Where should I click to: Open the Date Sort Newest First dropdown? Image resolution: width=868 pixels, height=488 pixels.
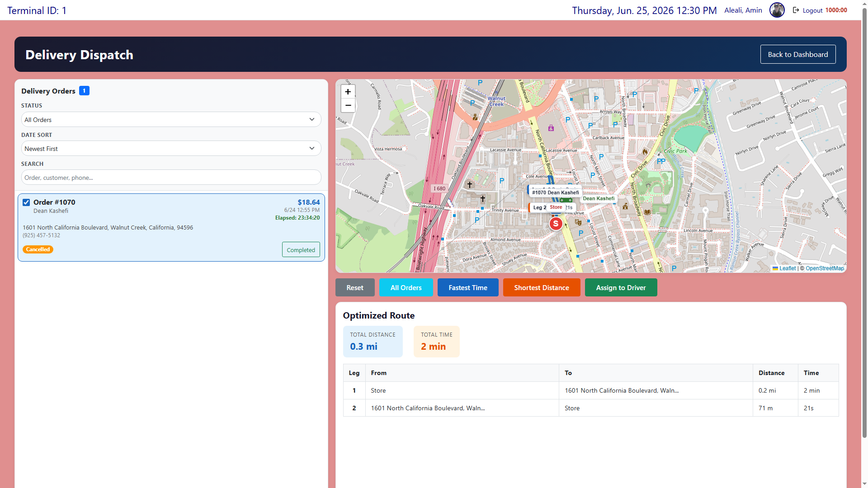click(x=171, y=149)
